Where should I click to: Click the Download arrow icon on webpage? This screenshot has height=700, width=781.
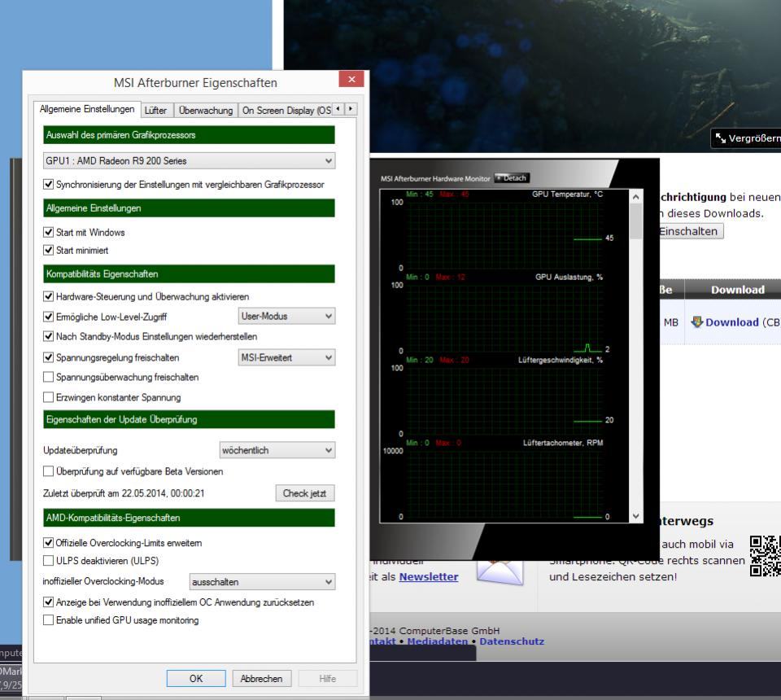[697, 322]
